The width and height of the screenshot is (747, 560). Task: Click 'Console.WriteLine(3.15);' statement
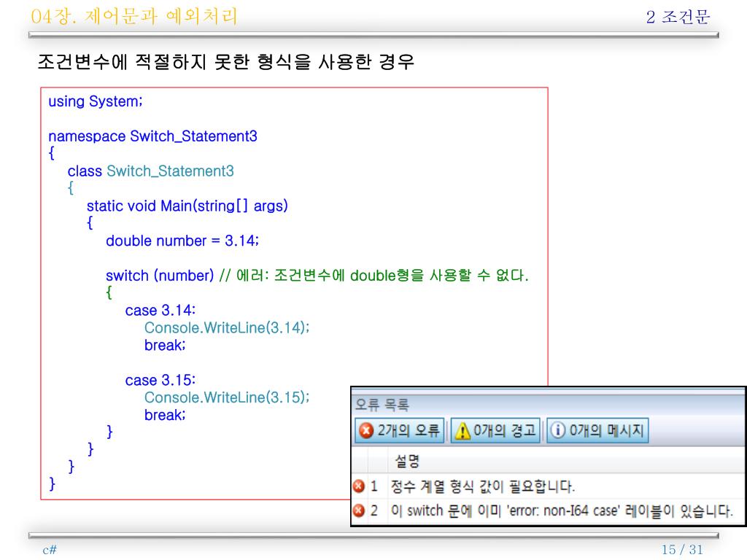point(227,397)
